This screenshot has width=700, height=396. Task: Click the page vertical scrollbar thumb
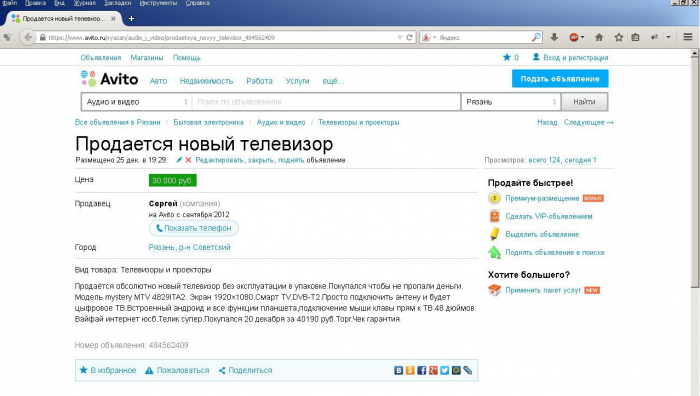point(694,172)
